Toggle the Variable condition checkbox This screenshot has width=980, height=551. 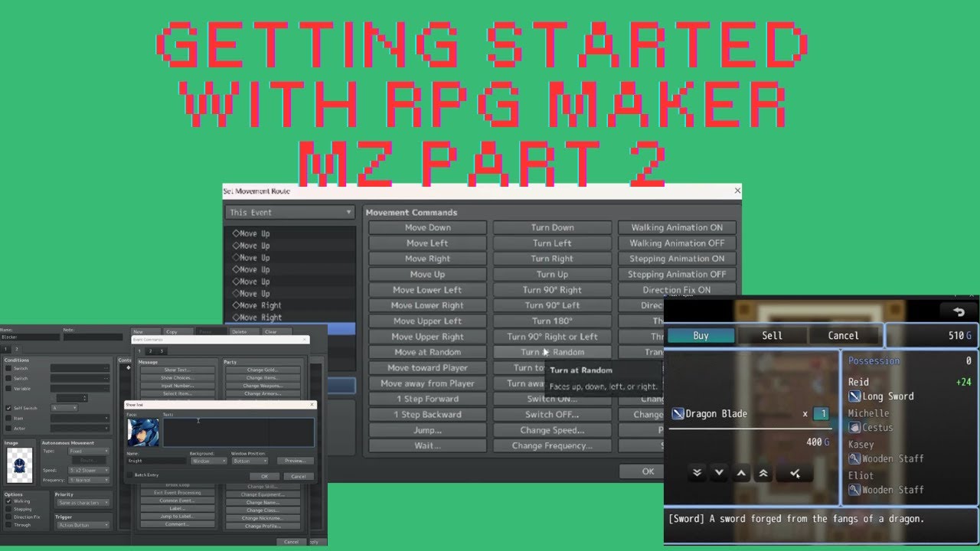point(8,389)
